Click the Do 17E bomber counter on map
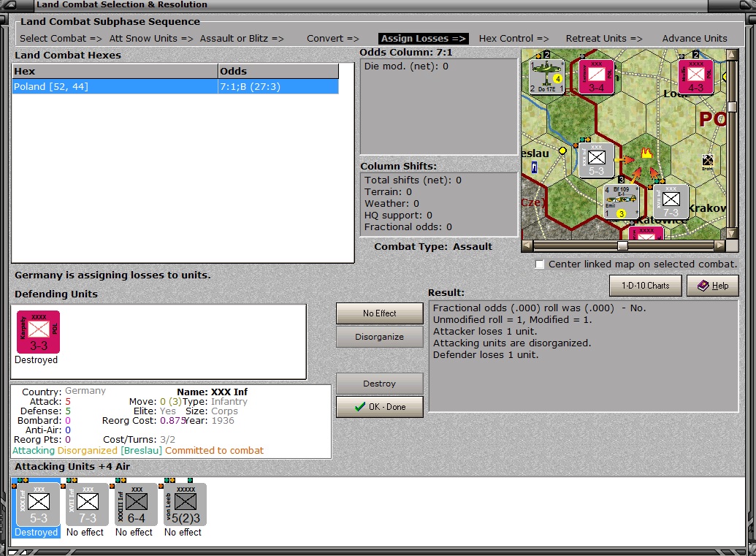756x556 pixels. click(547, 76)
